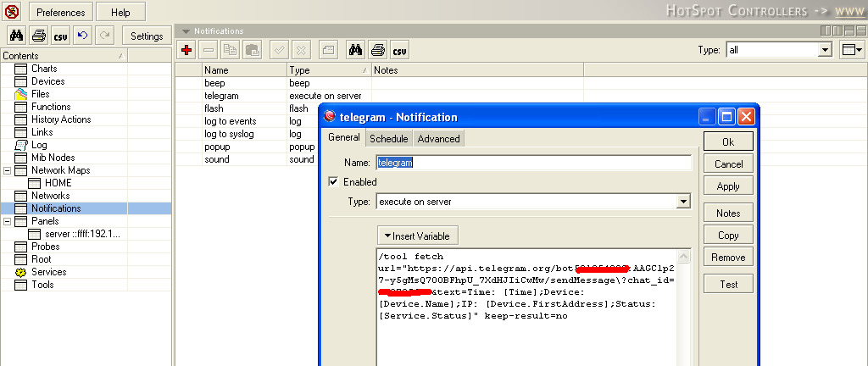The image size is (868, 366).
Task: Click the checkmark enable icon in the Notifications toolbar
Action: [279, 50]
